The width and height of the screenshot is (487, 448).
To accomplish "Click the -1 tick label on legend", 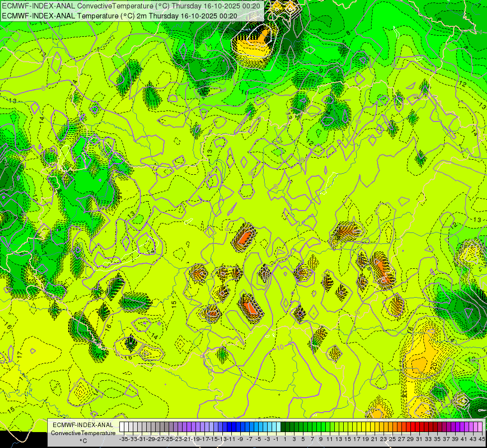I will 276,439.
